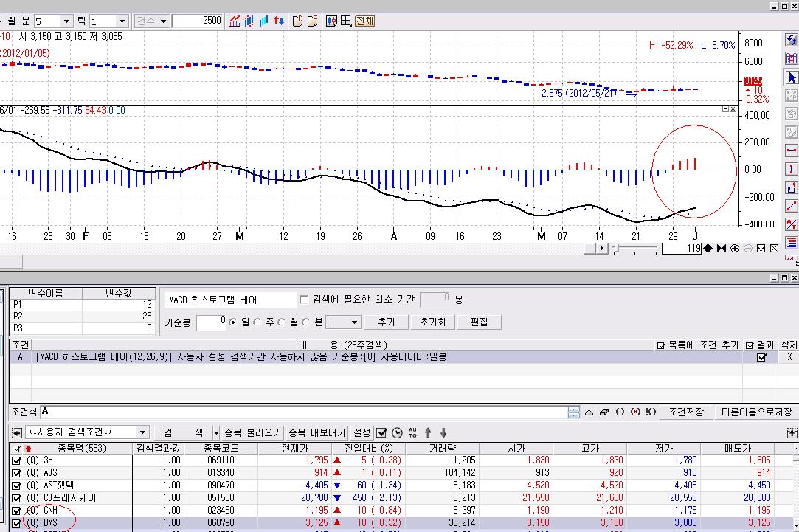Screen dimensions: 799x532
Task: Click the grid layout icon
Action: coord(346,21)
